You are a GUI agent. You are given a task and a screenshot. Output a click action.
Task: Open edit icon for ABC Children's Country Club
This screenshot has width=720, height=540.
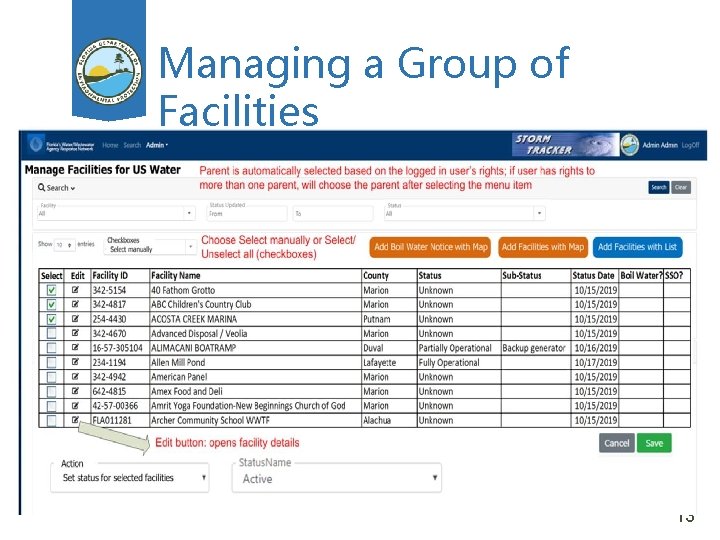click(75, 304)
